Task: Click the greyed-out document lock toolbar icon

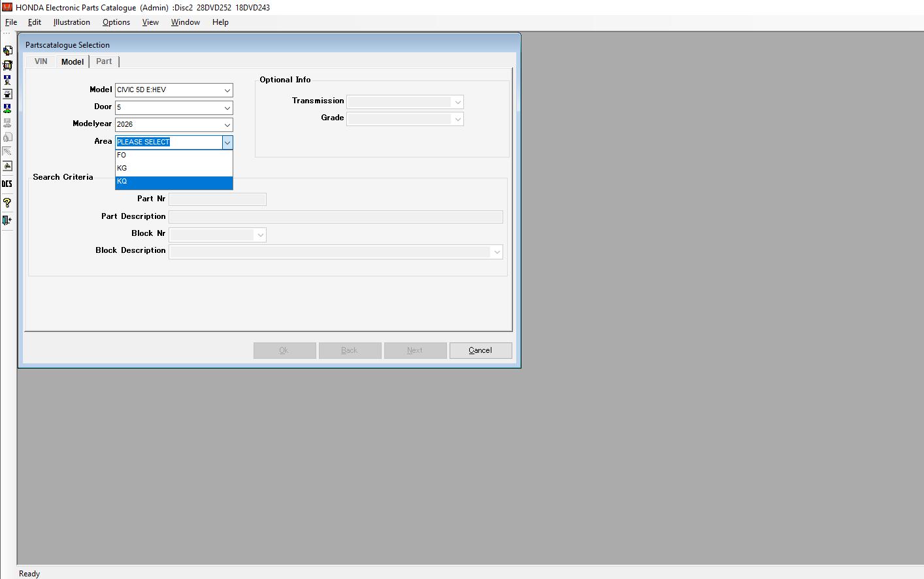Action: click(7, 137)
